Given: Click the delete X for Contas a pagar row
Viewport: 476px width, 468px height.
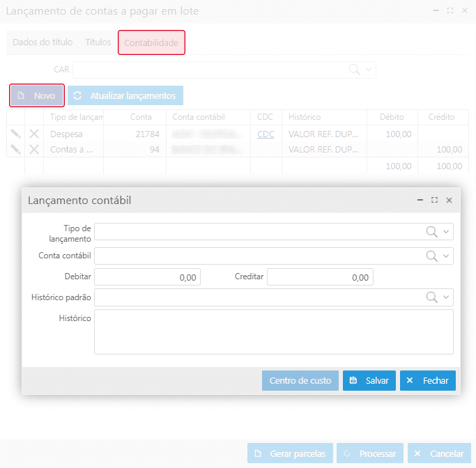Looking at the screenshot, I should [34, 149].
